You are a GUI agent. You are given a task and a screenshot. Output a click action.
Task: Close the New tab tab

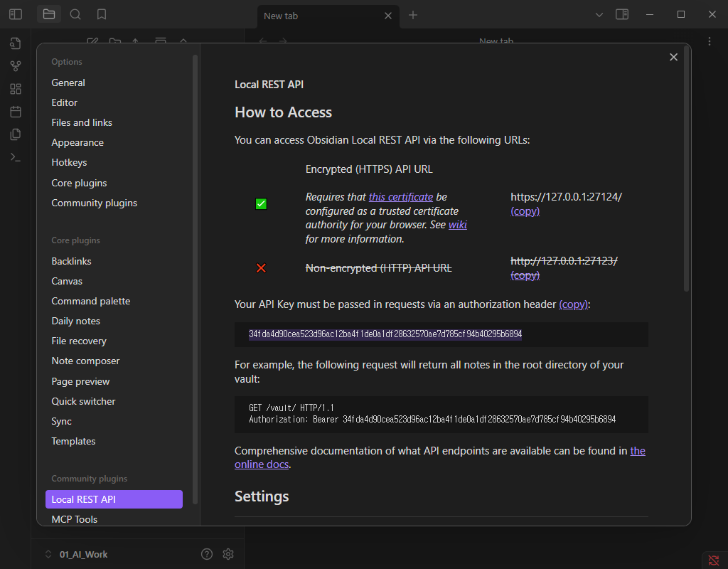[x=388, y=16]
